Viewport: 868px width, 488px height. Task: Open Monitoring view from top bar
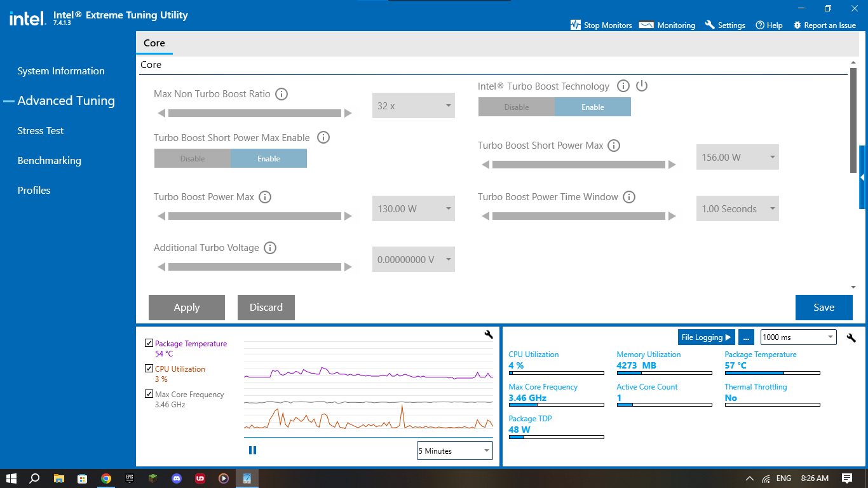coord(667,25)
